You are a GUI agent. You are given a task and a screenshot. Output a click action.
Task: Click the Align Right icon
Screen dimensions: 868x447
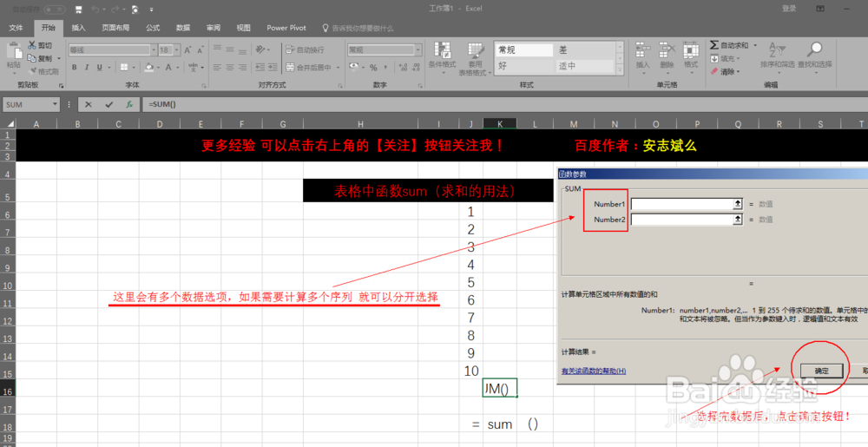(x=242, y=68)
